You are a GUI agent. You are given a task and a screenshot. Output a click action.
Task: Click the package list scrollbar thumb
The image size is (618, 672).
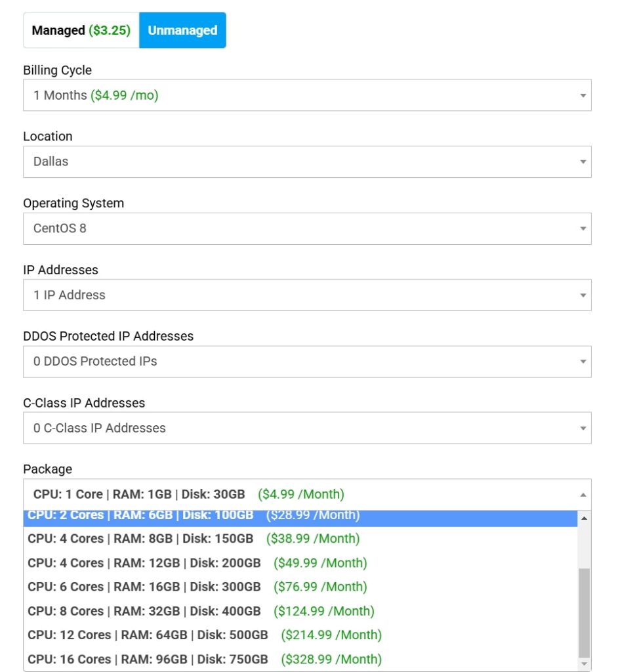tap(584, 612)
